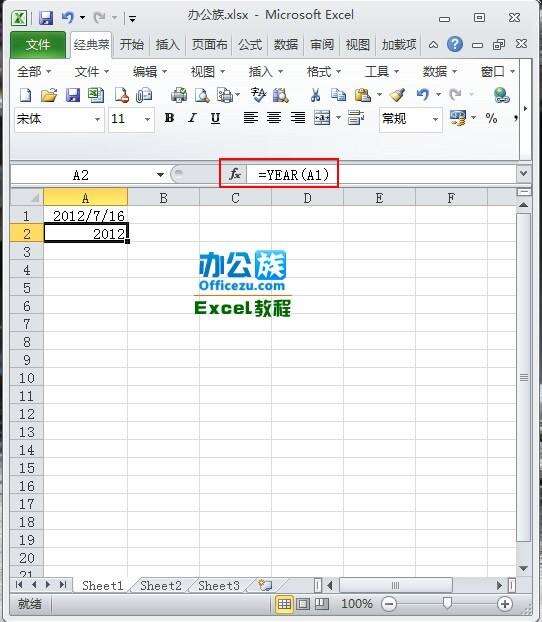Collapse the ribbon with the caret icon

[x=433, y=44]
